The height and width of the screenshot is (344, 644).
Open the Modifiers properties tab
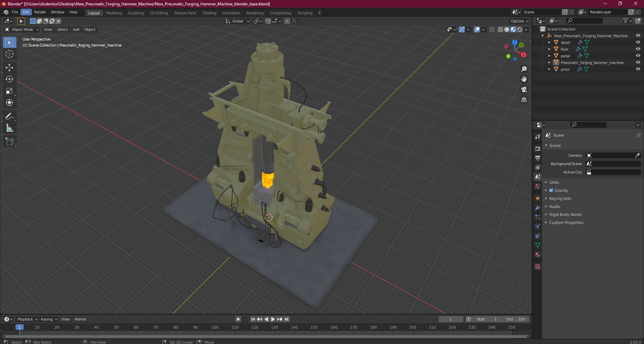(x=538, y=208)
